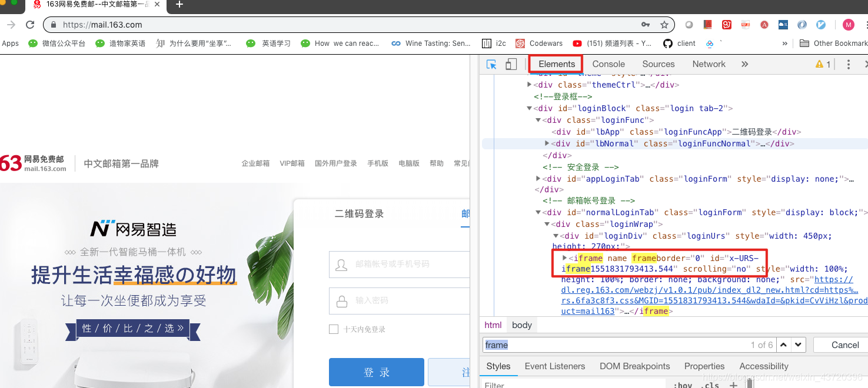Select the lbApp div row
This screenshot has height=388, width=868.
[674, 132]
